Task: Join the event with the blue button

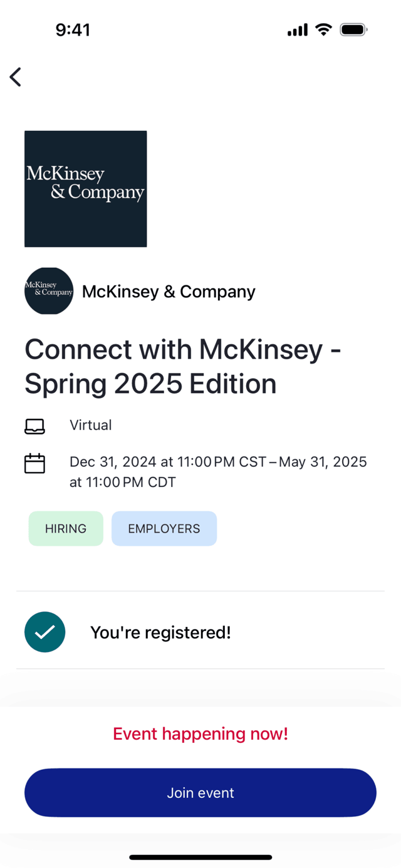Action: tap(200, 793)
